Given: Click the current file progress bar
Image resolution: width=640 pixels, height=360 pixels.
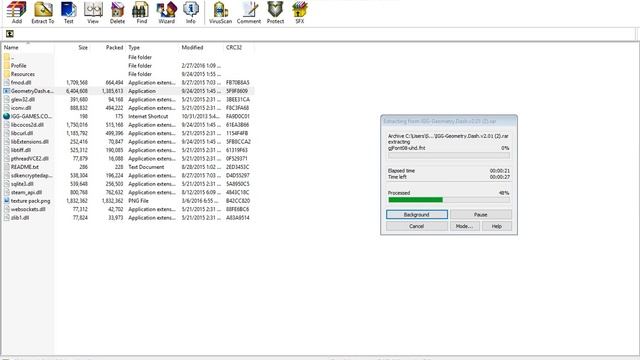Looking at the screenshot, I should coord(449,156).
